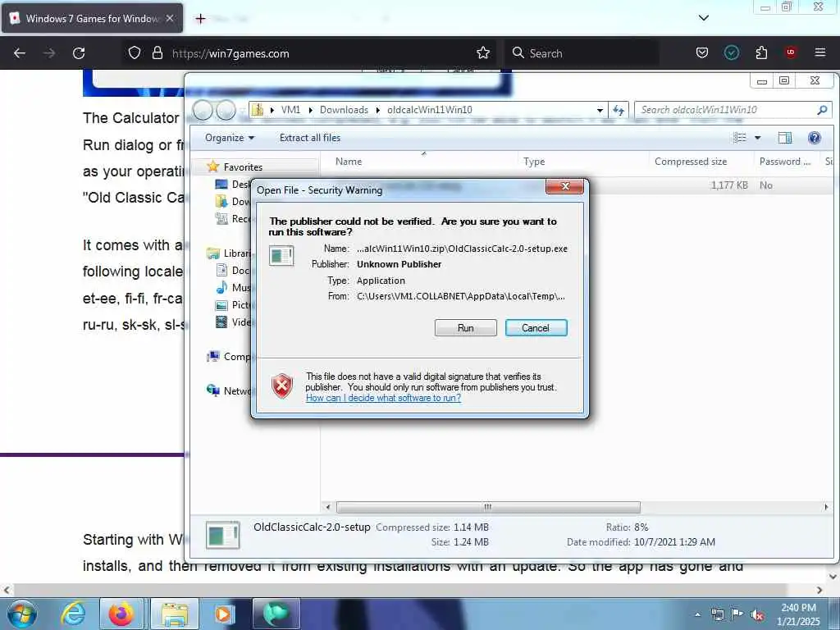Open the list all tabs dropdown

pos(703,18)
